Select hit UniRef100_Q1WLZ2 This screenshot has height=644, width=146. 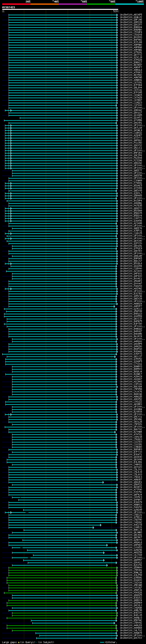tap(131, 17)
